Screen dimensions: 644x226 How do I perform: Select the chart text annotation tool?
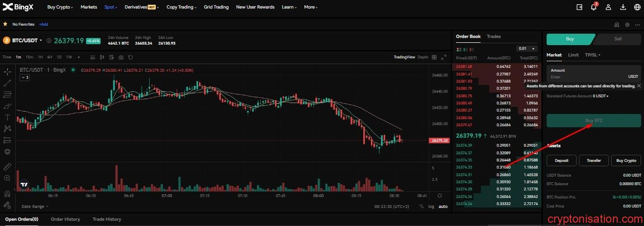[x=7, y=117]
